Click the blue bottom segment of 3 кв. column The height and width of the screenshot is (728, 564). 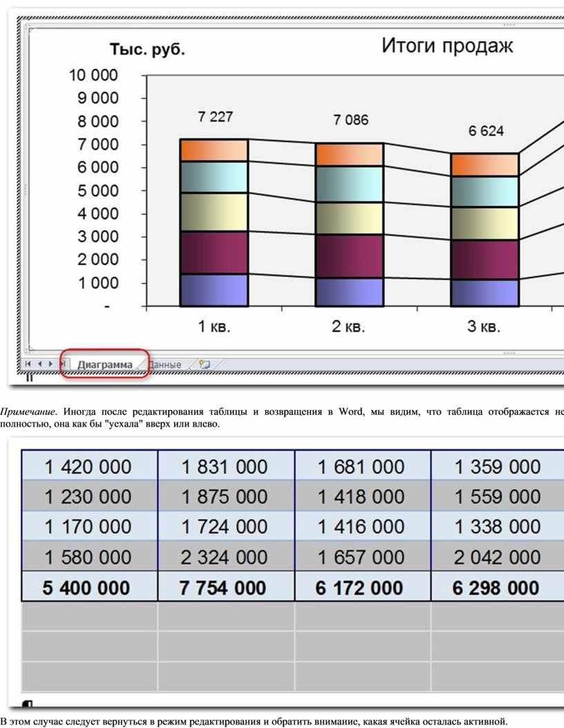[x=485, y=292]
